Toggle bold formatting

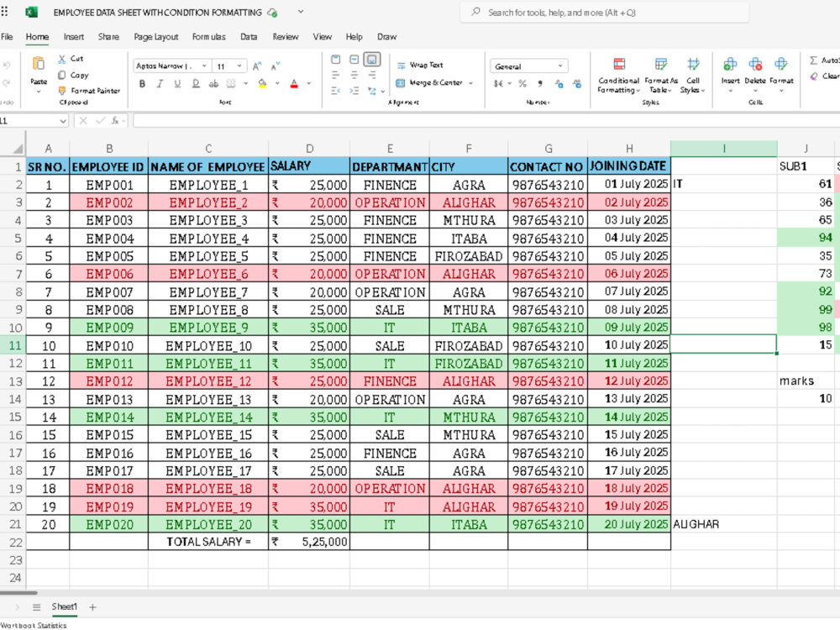142,83
